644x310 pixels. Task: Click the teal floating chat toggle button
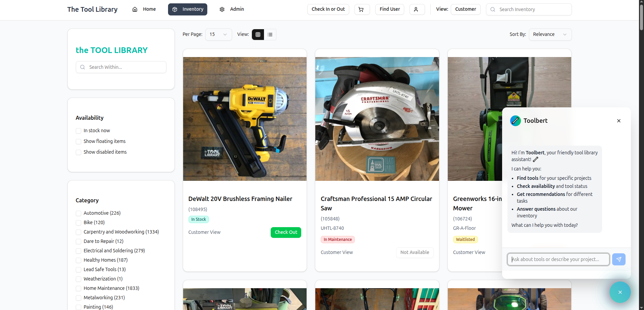coord(620,292)
